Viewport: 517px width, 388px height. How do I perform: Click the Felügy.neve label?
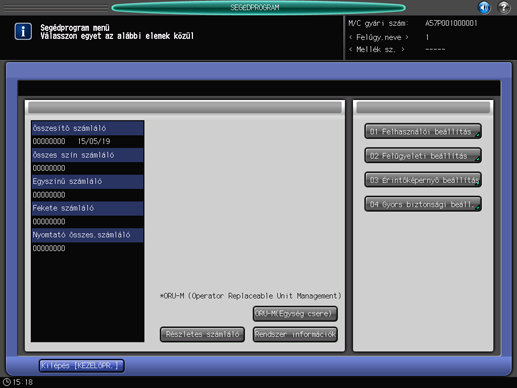point(379,37)
